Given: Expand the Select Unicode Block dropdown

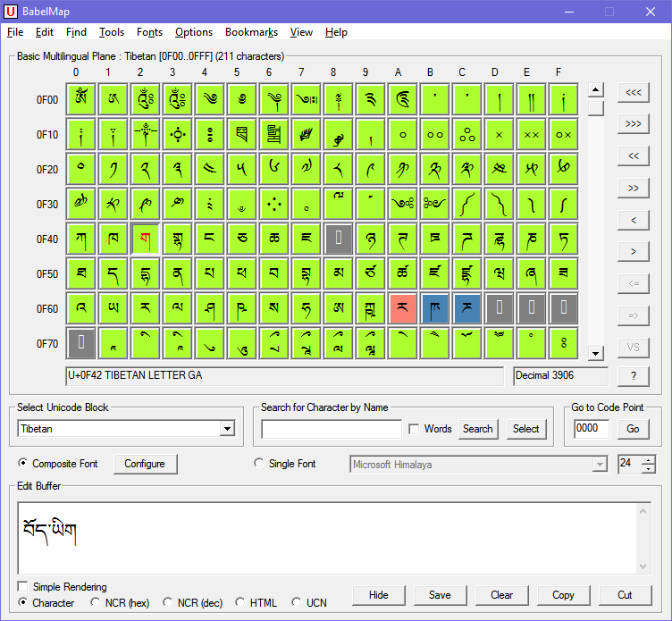Looking at the screenshot, I should tap(227, 429).
